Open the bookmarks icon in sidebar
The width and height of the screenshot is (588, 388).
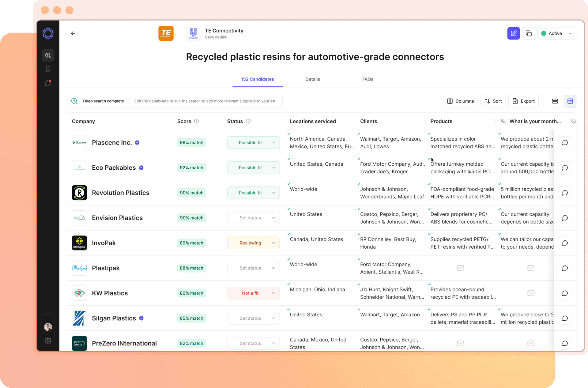tap(48, 69)
